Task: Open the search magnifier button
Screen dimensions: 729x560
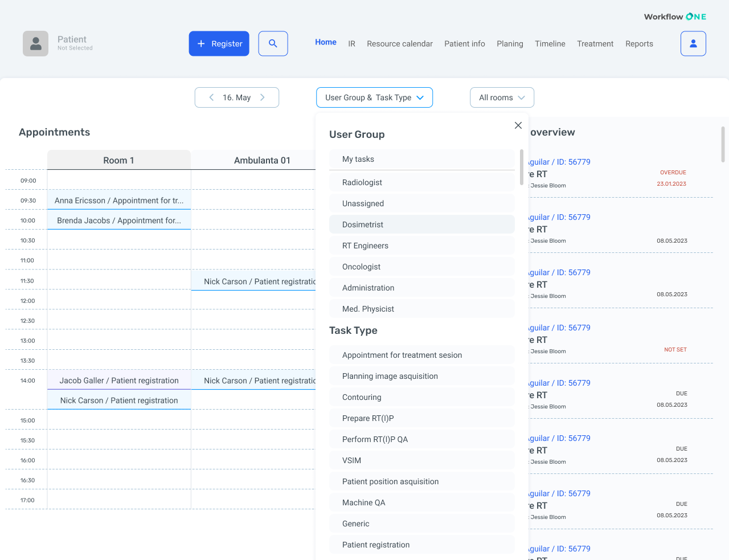Action: (273, 43)
